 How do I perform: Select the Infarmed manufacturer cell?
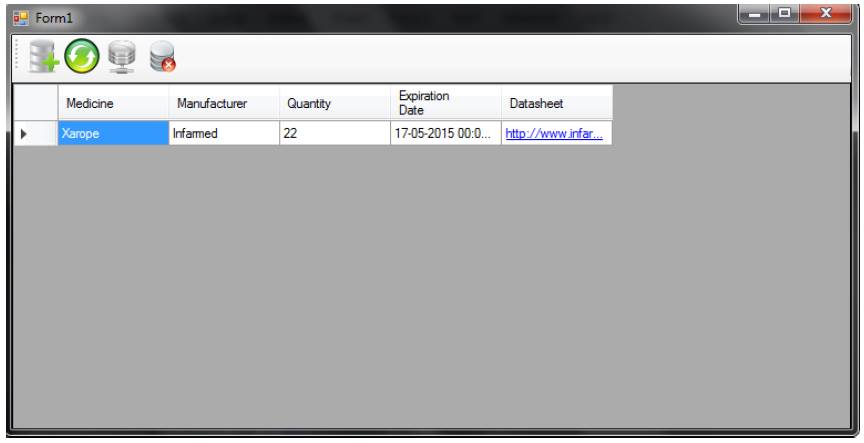pos(223,134)
